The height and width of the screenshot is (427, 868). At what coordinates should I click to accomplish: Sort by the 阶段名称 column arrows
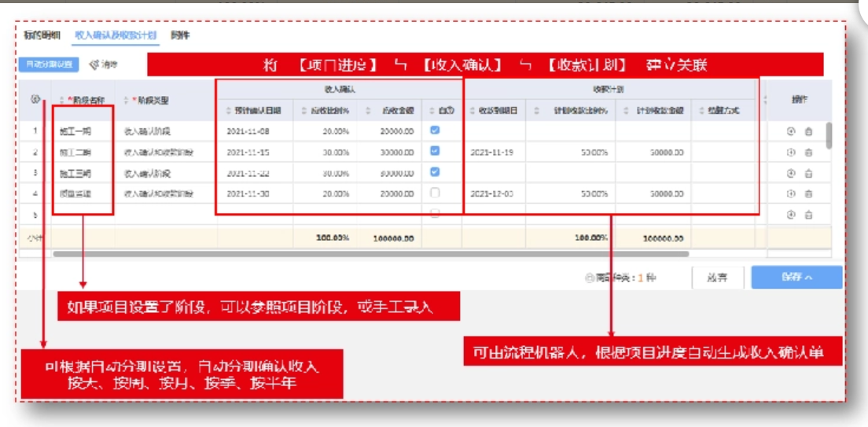pyautogui.click(x=61, y=101)
